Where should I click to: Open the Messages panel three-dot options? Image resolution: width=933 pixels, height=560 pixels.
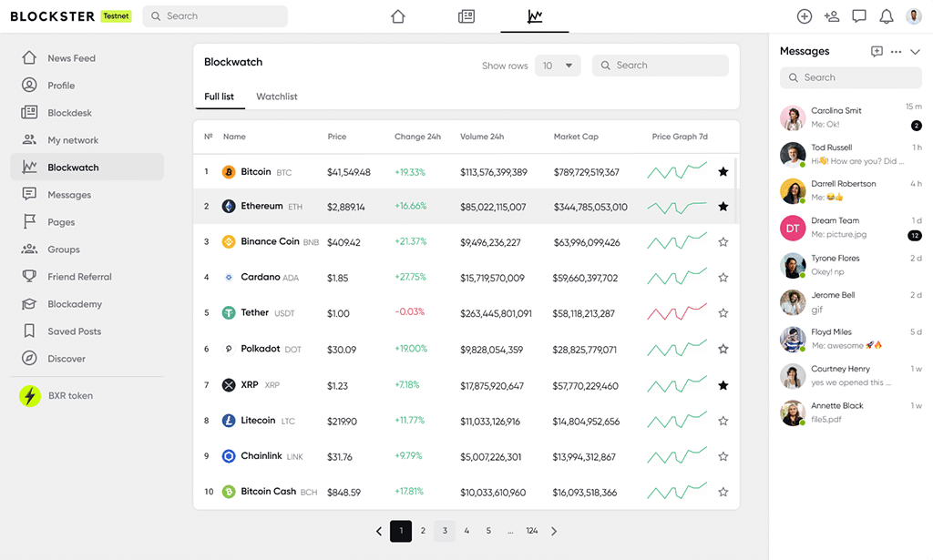tap(897, 52)
